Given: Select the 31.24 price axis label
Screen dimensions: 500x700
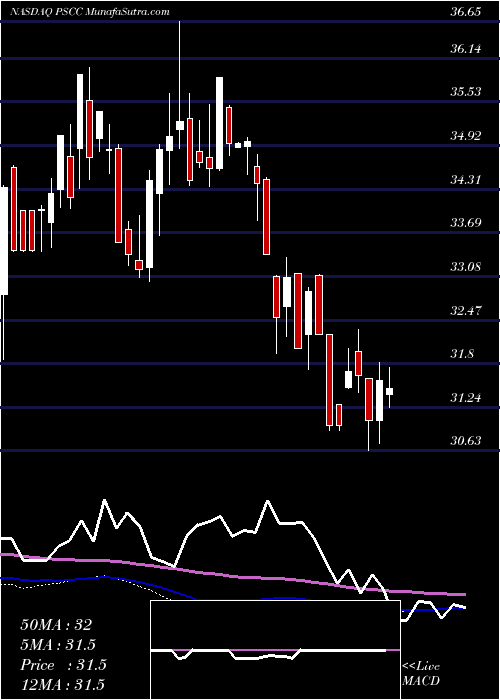Looking at the screenshot, I should click(465, 398).
